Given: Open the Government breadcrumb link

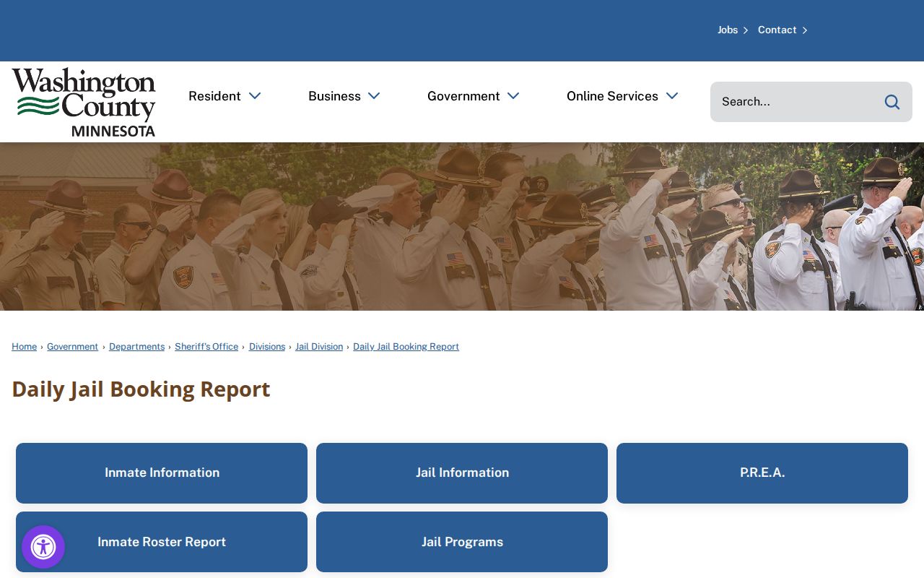Looking at the screenshot, I should pyautogui.click(x=72, y=347).
